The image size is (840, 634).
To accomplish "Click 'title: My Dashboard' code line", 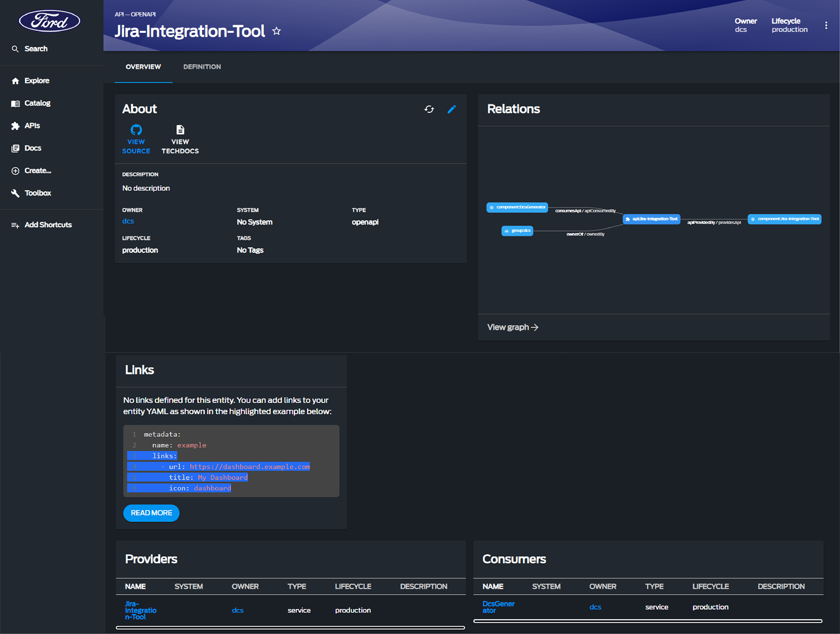I will tap(208, 477).
